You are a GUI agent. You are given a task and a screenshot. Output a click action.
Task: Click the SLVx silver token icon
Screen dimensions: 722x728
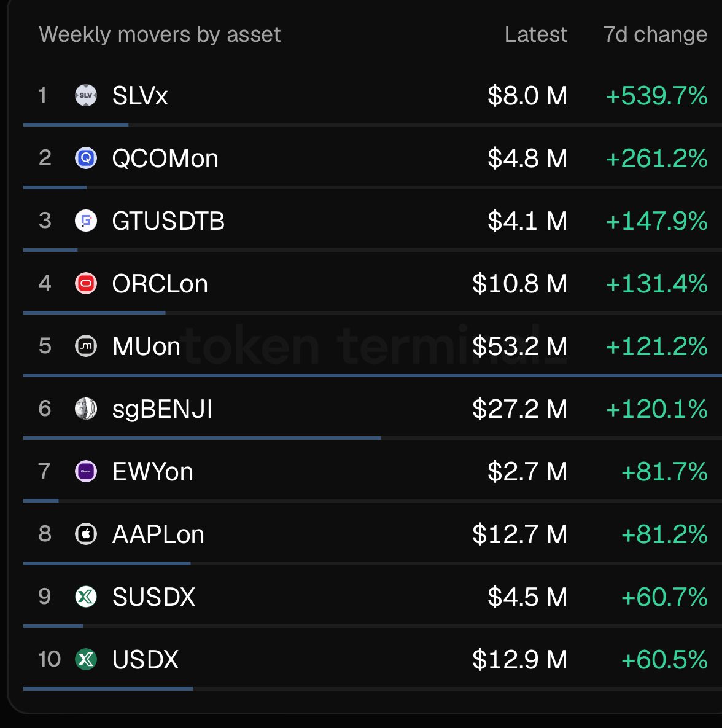pos(86,95)
